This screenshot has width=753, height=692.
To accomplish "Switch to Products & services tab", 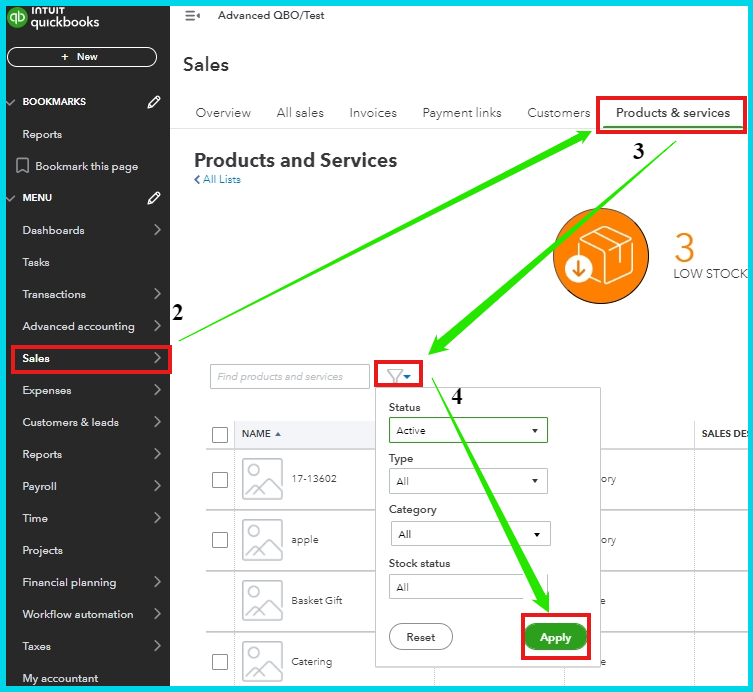I will pyautogui.click(x=673, y=113).
